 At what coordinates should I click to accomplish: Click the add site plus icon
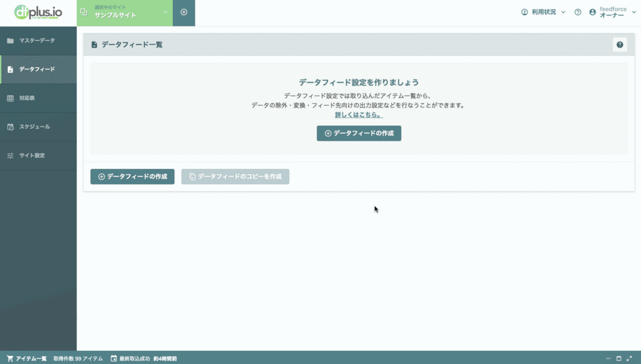point(184,13)
